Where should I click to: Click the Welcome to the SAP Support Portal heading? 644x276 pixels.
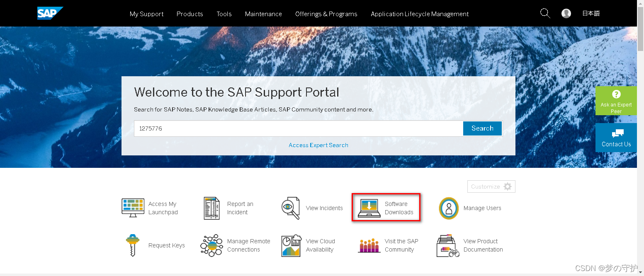236,92
